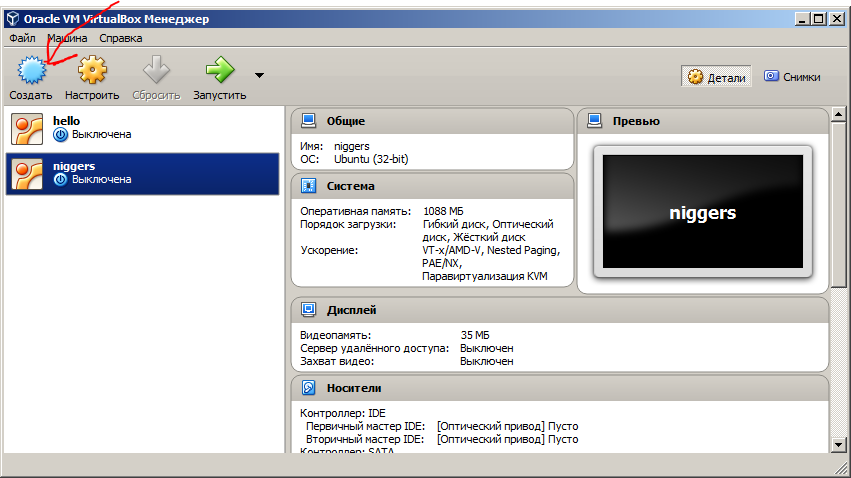Click the greyed Сбросить arrow icon
The width and height of the screenshot is (851, 478).
pyautogui.click(x=156, y=70)
